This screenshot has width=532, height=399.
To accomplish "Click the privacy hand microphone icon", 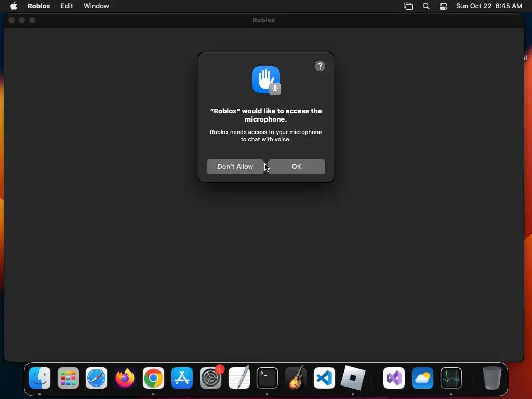I will click(267, 80).
